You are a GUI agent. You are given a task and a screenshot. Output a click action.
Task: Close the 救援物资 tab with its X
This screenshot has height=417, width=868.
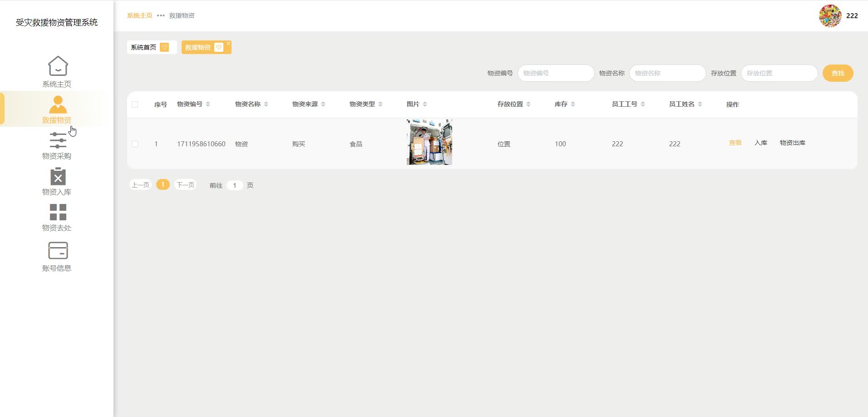[228, 43]
